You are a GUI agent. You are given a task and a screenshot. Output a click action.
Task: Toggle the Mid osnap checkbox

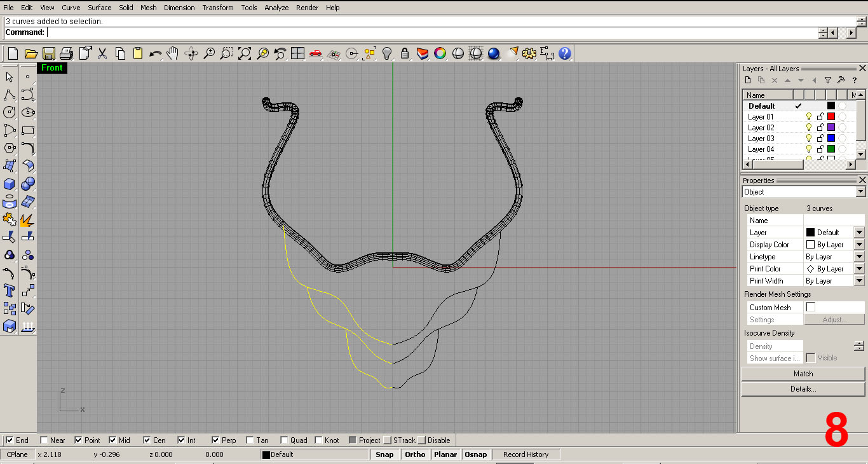click(112, 440)
